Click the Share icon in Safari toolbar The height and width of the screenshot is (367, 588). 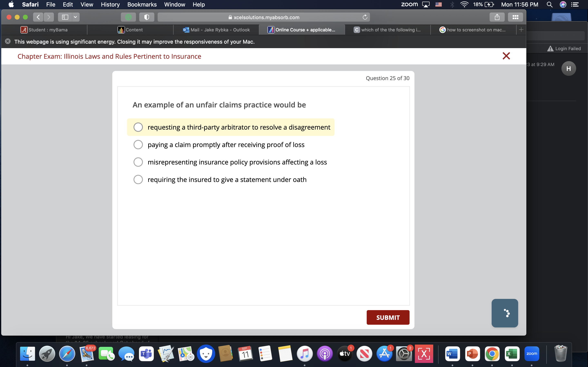click(497, 17)
